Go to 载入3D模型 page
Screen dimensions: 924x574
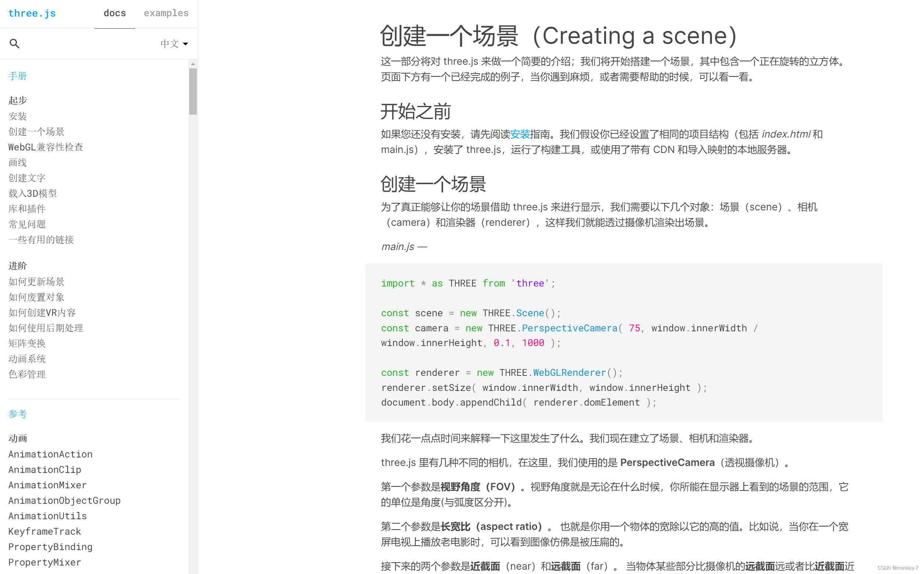coord(33,194)
